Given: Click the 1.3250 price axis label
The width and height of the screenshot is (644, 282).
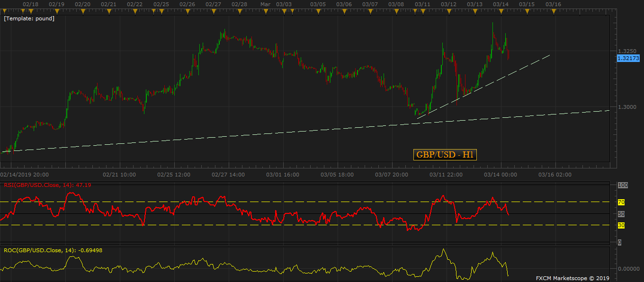Looking at the screenshot, I should tap(627, 51).
